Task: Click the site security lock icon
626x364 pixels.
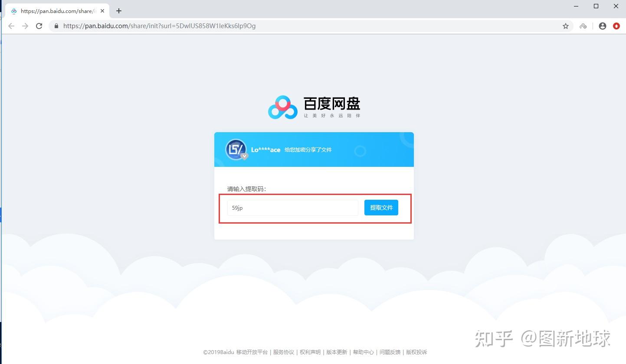Action: pyautogui.click(x=56, y=26)
